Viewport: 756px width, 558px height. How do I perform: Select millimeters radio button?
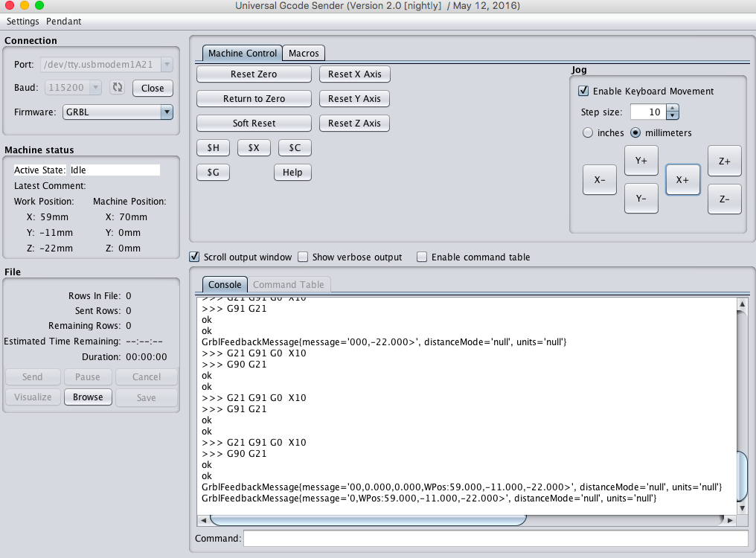point(635,132)
